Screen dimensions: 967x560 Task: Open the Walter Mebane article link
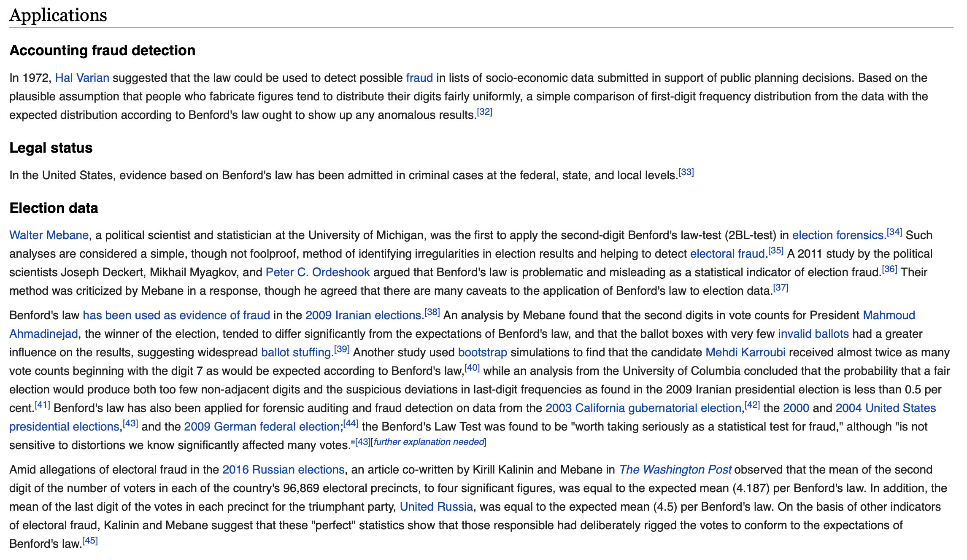(49, 235)
